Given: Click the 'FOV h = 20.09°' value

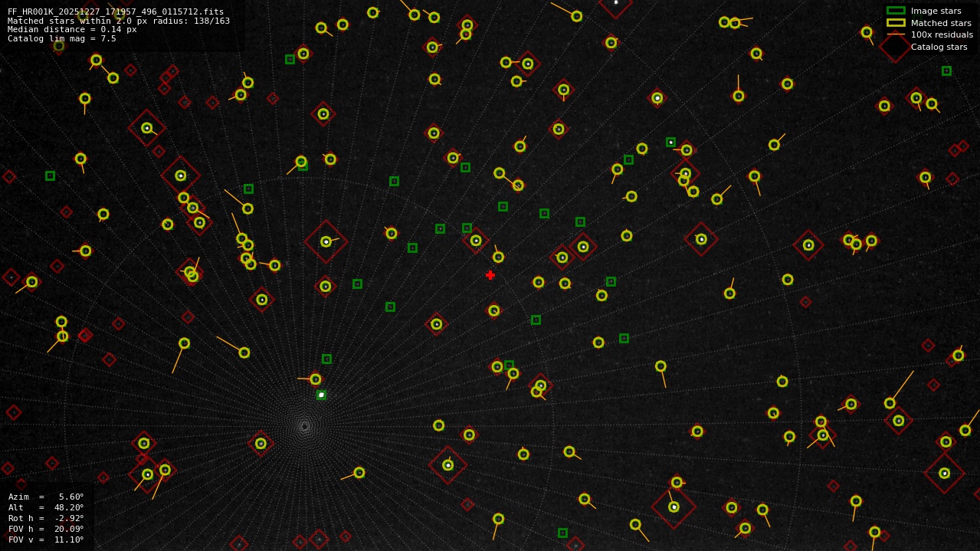Looking at the screenshot, I should point(46,529).
